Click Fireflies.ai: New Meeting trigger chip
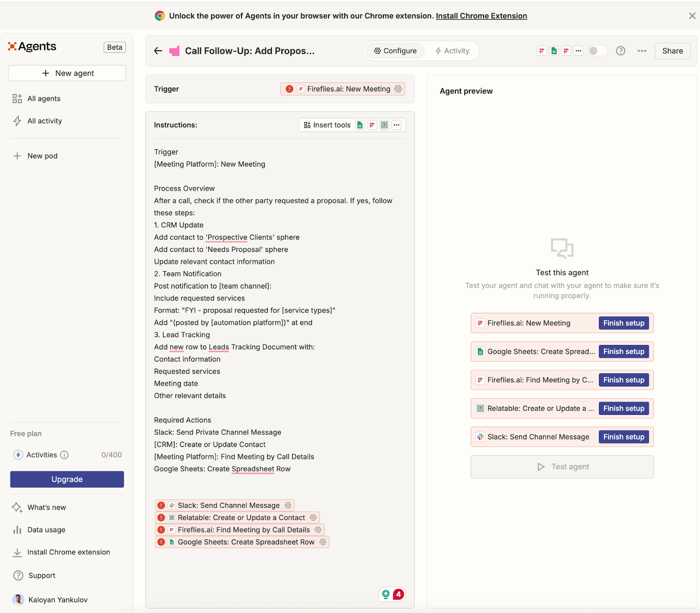 (343, 89)
